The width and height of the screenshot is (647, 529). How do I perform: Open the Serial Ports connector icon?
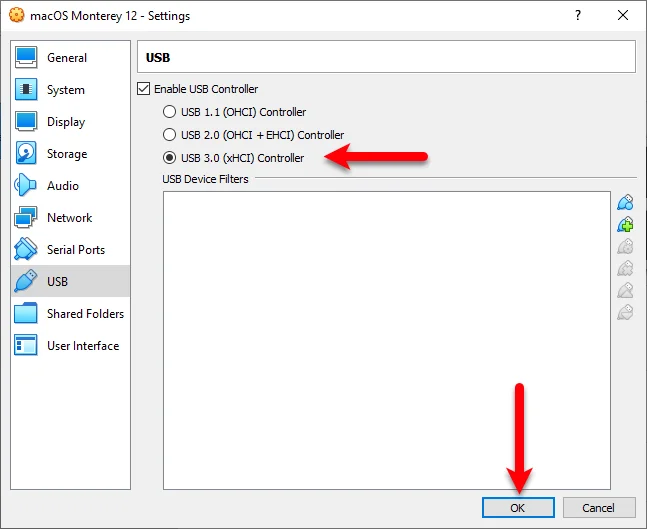[26, 249]
